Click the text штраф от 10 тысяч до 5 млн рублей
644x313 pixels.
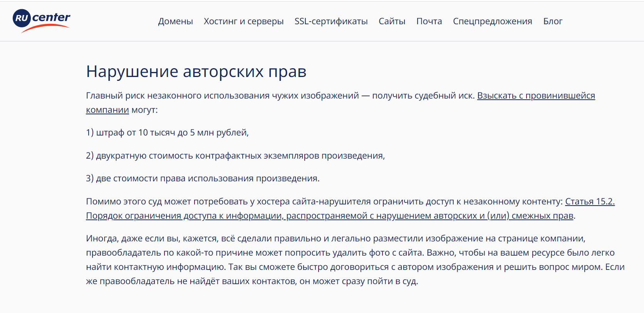(x=167, y=132)
